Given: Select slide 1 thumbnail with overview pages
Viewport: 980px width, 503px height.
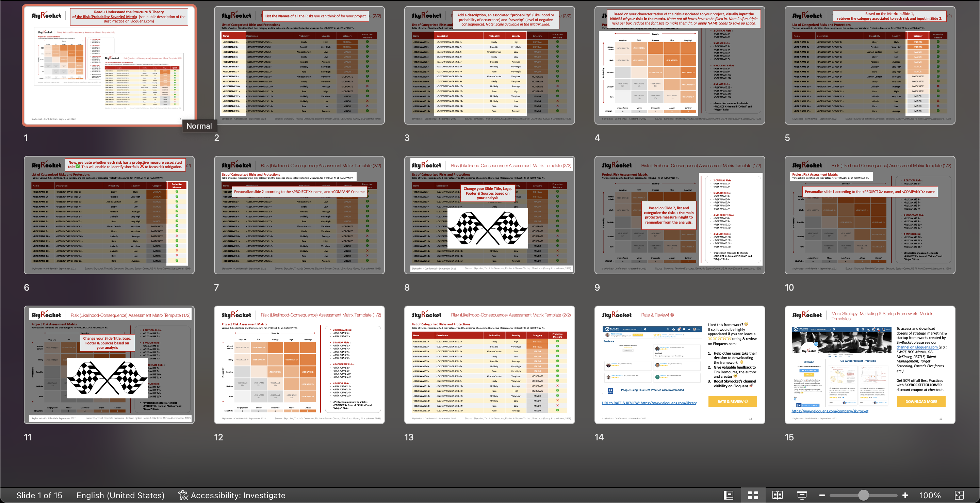Looking at the screenshot, I should point(109,65).
